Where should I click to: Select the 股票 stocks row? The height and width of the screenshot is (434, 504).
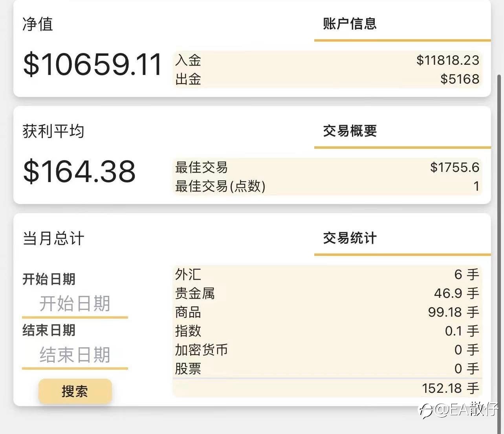[327, 368]
